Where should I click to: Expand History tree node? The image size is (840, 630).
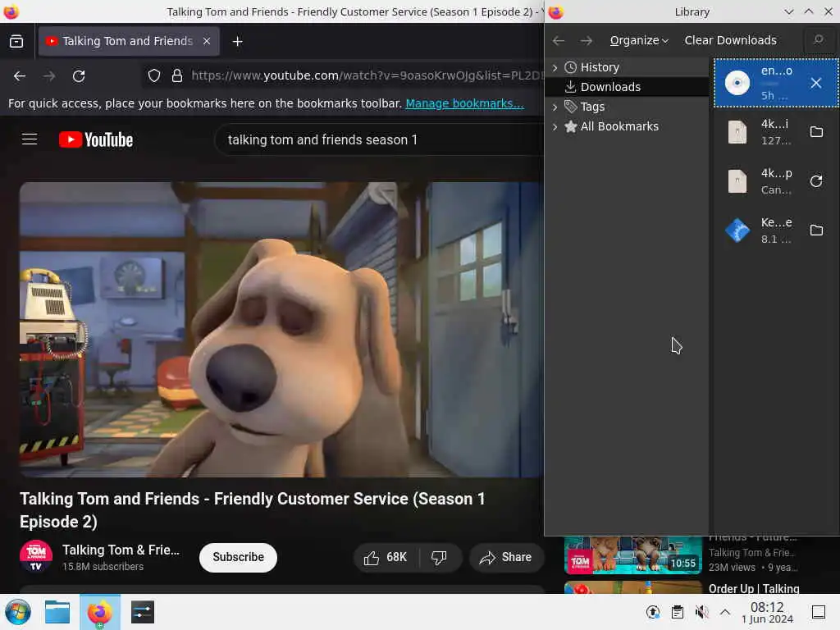[555, 67]
